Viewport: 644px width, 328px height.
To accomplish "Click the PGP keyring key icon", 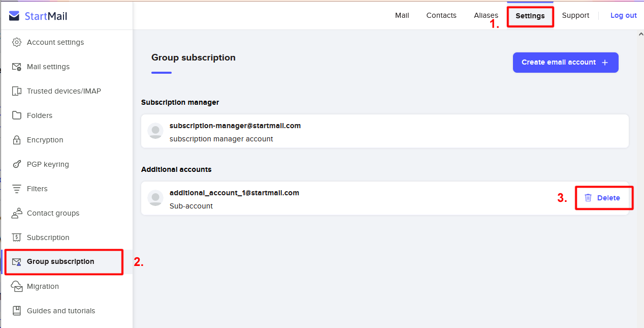I will pos(17,164).
